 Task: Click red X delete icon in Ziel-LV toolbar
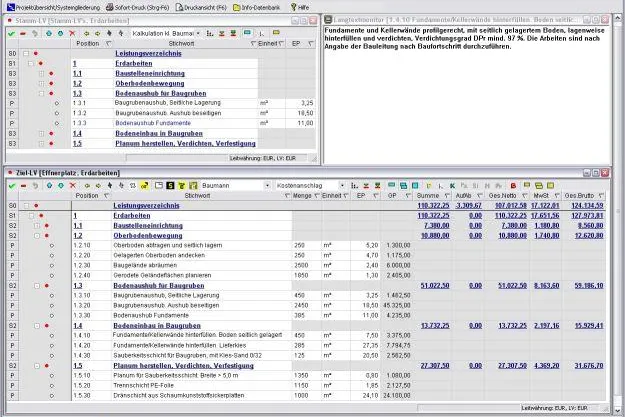tap(73, 186)
